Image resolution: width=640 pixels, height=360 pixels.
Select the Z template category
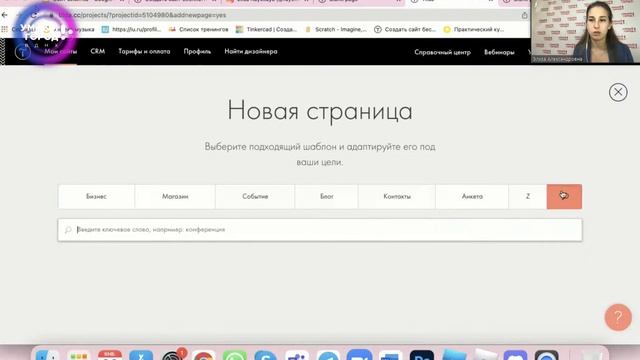point(528,196)
